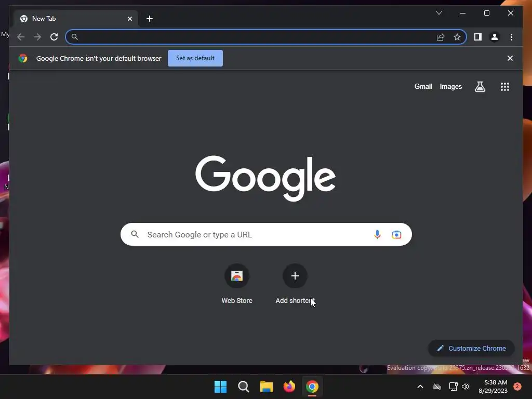Open a new tab with plus
The height and width of the screenshot is (399, 532).
(150, 19)
